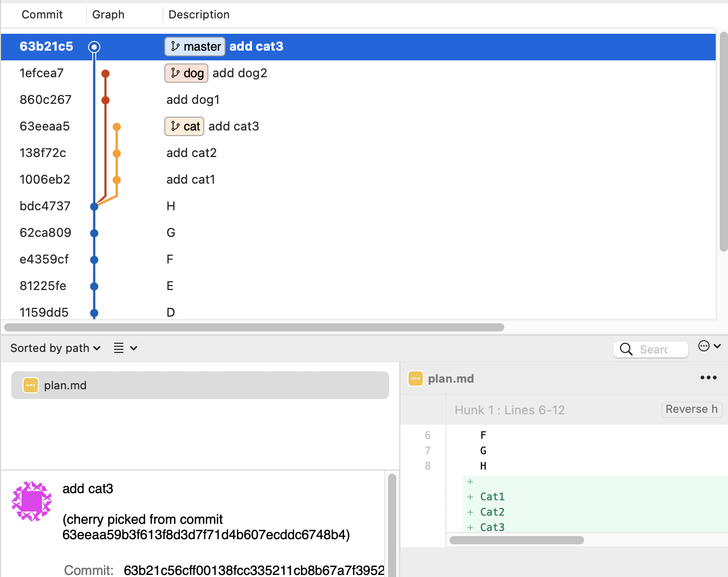Select plan.md in the file list
Image resolution: width=728 pixels, height=577 pixels.
(x=200, y=385)
